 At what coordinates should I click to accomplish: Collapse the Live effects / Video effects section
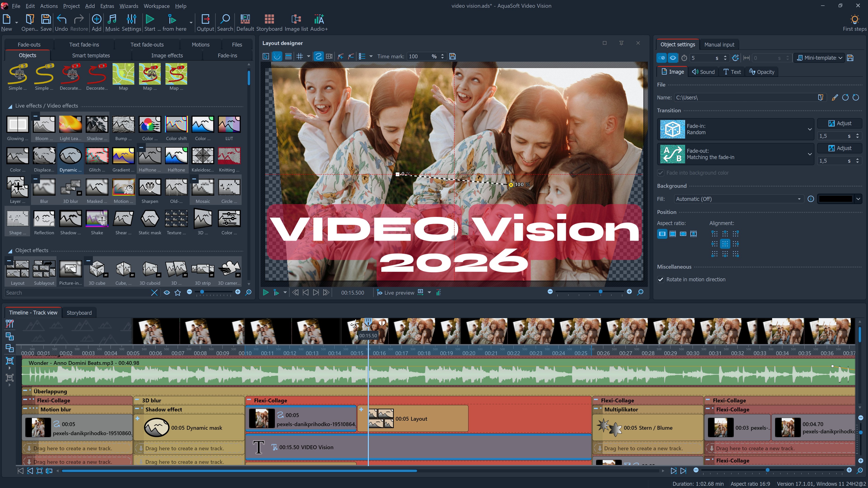(x=10, y=106)
